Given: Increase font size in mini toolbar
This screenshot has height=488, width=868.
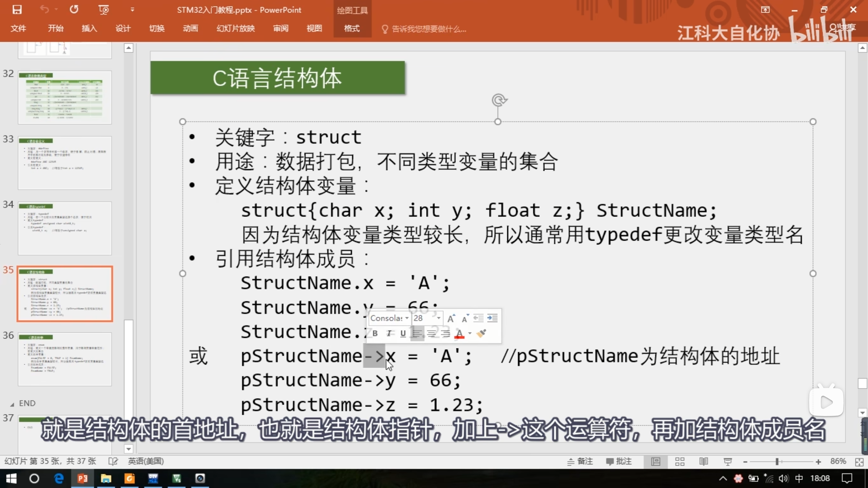Looking at the screenshot, I should point(451,318).
